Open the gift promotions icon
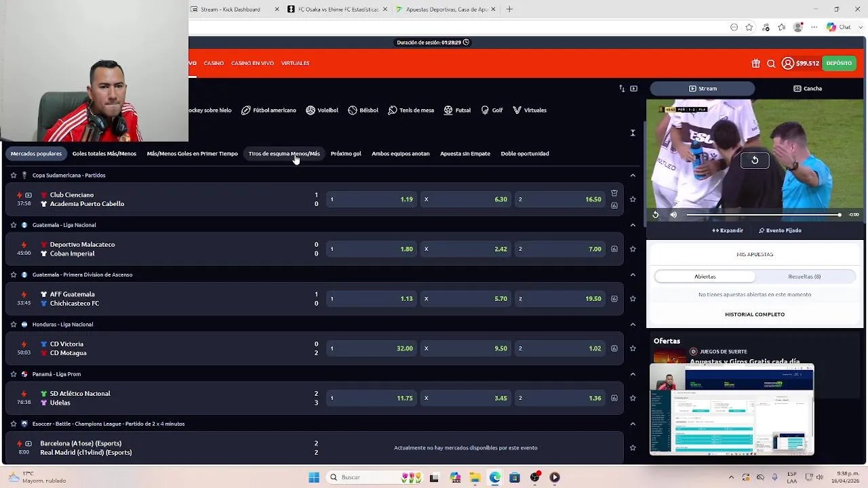 tap(755, 64)
